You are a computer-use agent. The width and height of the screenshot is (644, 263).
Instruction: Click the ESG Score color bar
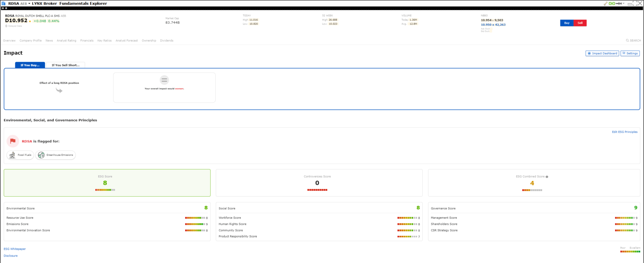105,190
